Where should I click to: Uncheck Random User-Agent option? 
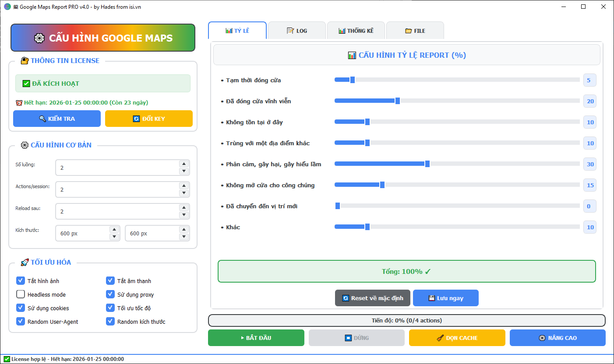click(x=20, y=321)
